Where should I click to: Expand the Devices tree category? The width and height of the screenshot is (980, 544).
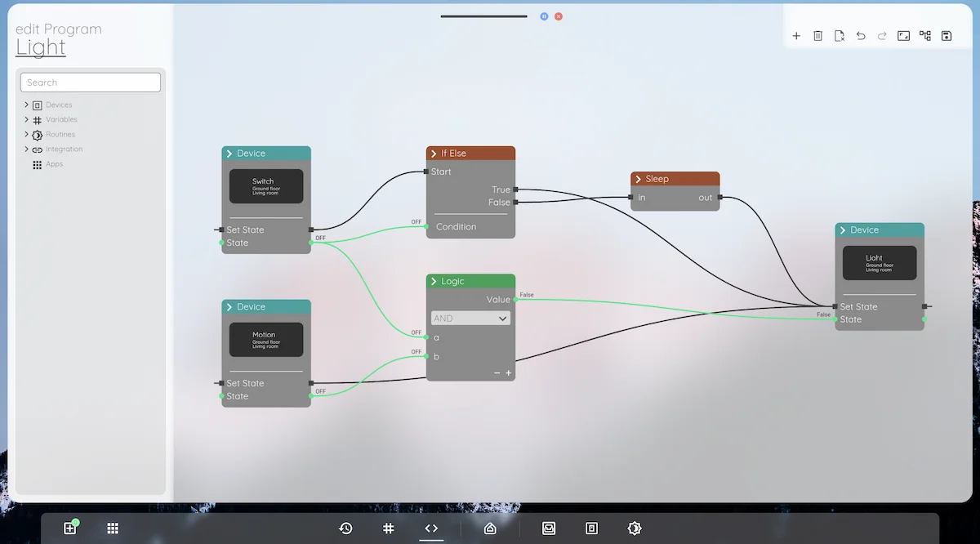coord(26,105)
